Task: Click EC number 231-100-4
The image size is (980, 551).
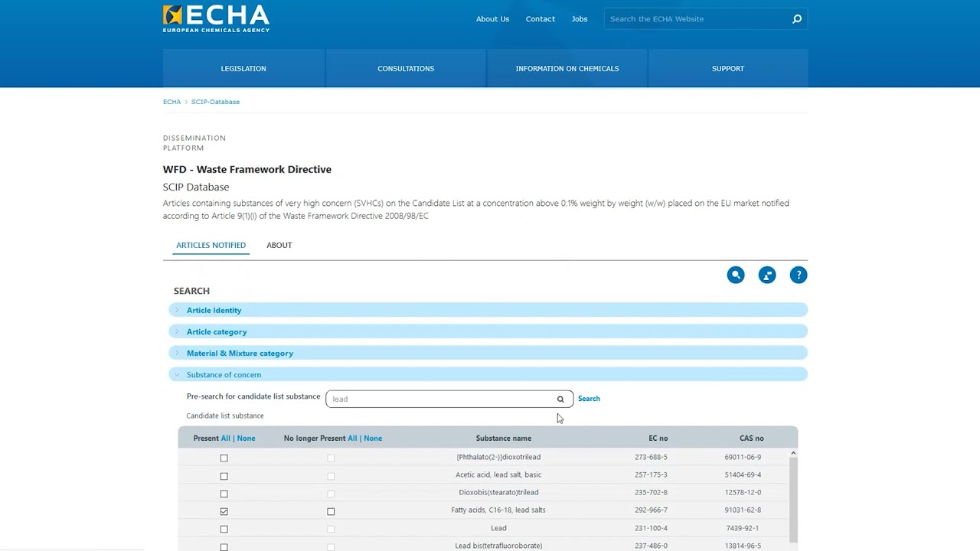Action: 651,528
